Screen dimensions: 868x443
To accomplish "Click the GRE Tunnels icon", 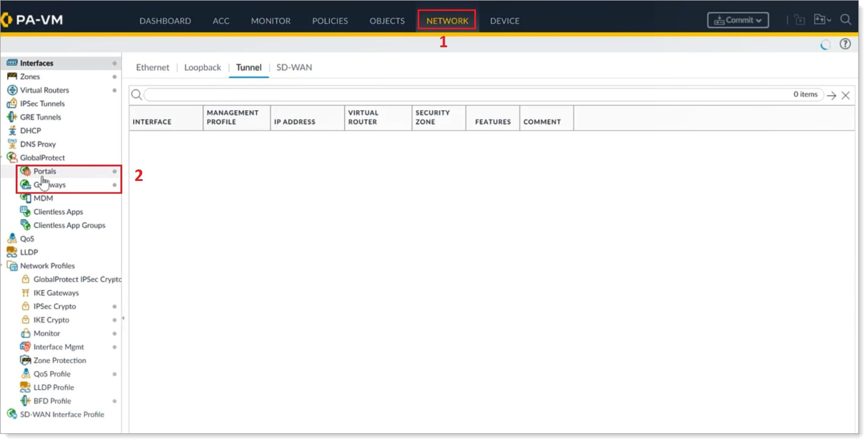I will (11, 117).
